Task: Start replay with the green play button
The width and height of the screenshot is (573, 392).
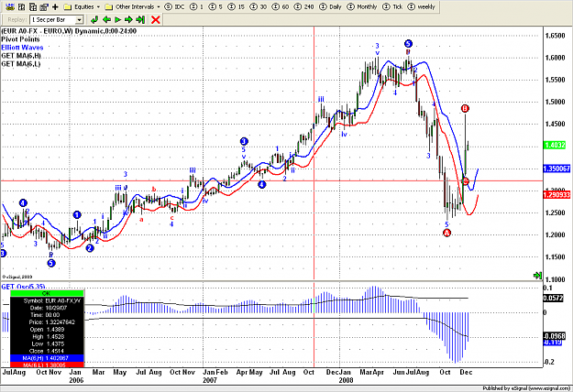Action: click(x=117, y=20)
